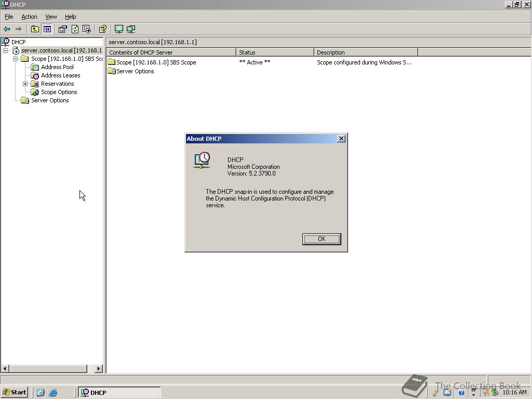Image resolution: width=532 pixels, height=399 pixels.
Task: Sort by the Status column header
Action: click(x=275, y=52)
